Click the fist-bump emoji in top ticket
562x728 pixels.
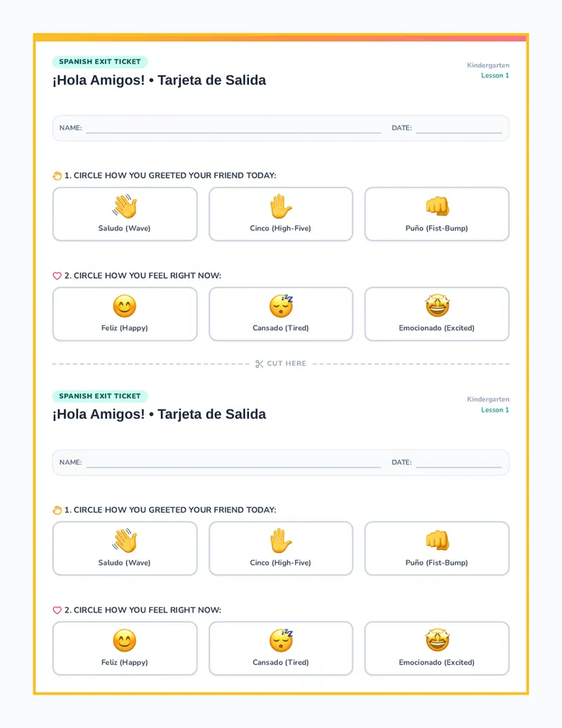pyautogui.click(x=437, y=206)
